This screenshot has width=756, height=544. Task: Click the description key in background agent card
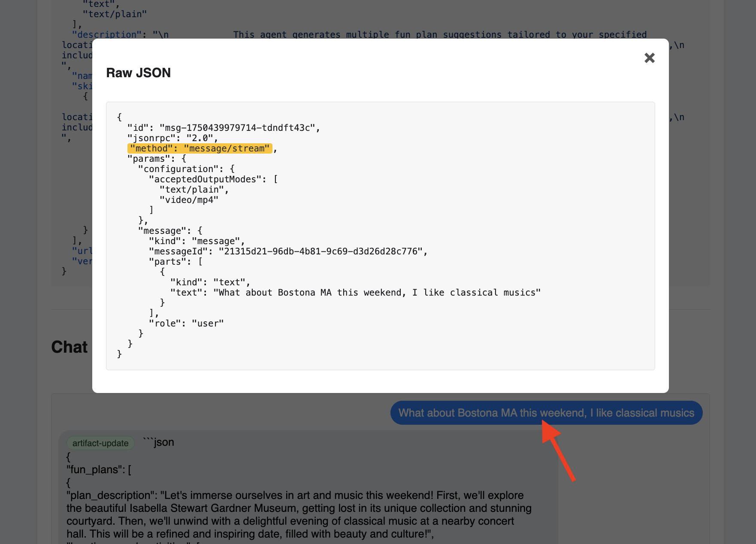tap(106, 35)
